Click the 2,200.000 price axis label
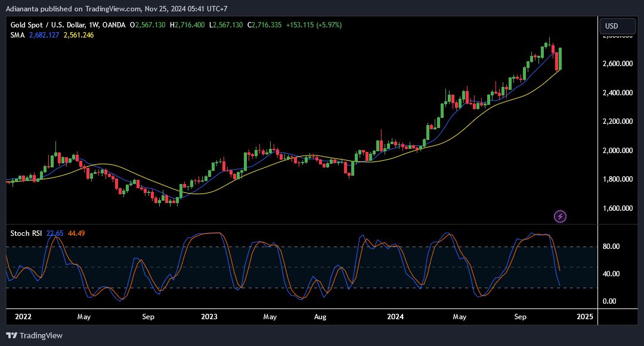The image size is (644, 346). coord(618,121)
